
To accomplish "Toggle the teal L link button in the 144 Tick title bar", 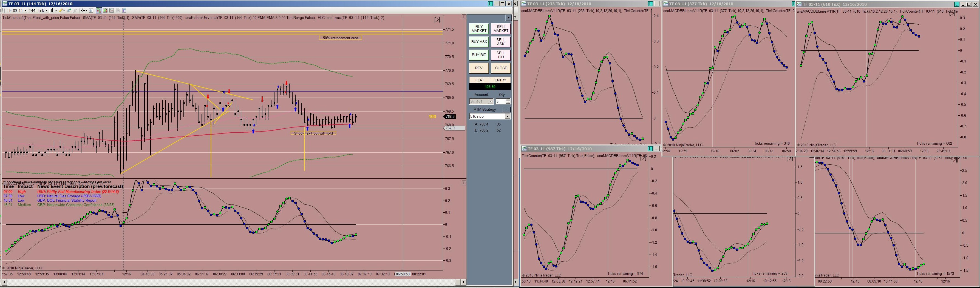I will coord(491,3).
